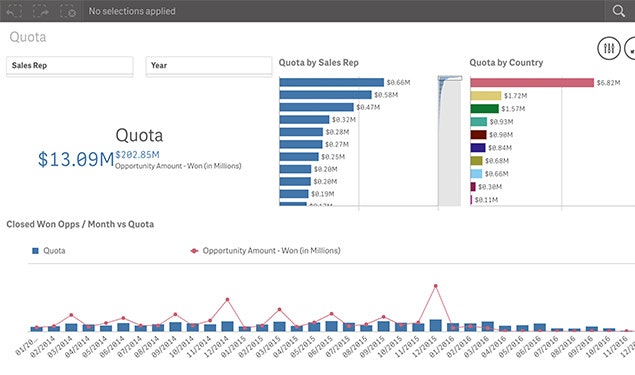
Task: Open the exploration menu sliders icon
Action: [609, 48]
